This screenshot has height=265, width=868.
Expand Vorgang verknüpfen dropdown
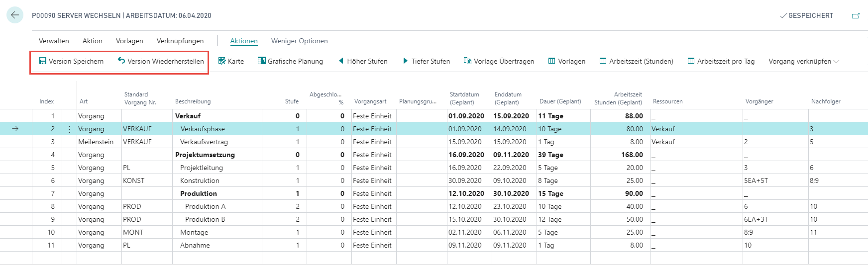click(804, 61)
